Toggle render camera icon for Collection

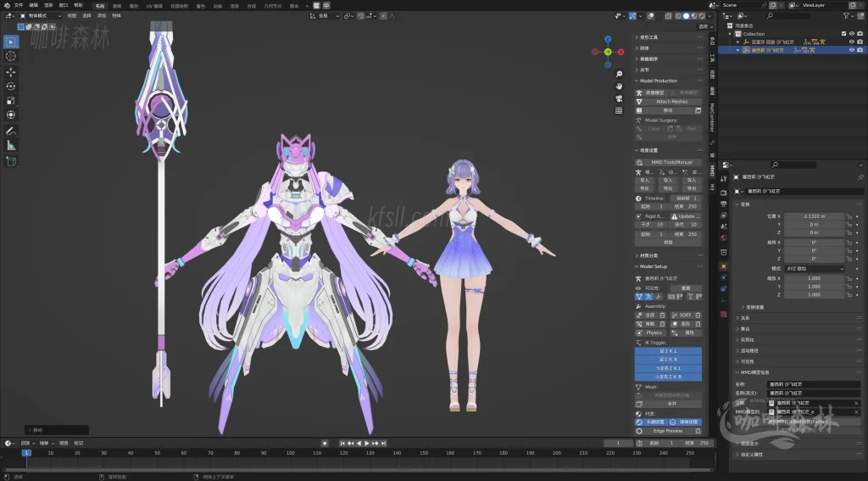(x=860, y=34)
